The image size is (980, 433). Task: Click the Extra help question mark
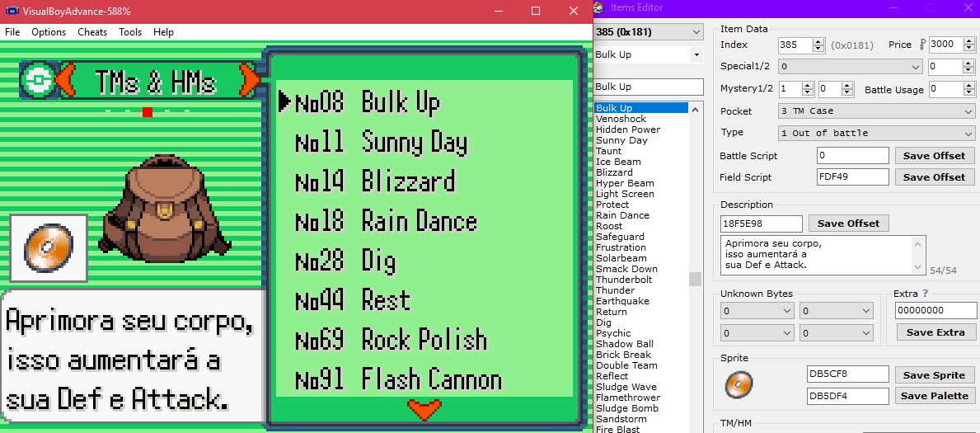click(x=925, y=294)
